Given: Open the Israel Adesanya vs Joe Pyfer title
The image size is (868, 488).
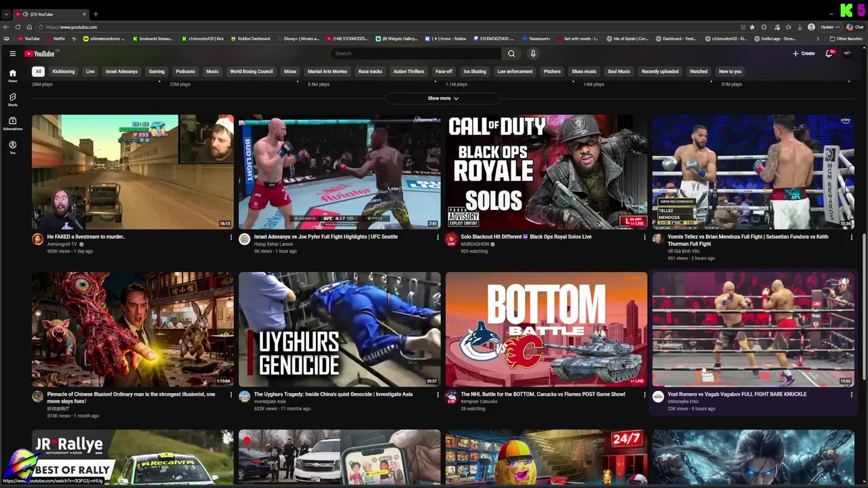Looking at the screenshot, I should [x=325, y=237].
